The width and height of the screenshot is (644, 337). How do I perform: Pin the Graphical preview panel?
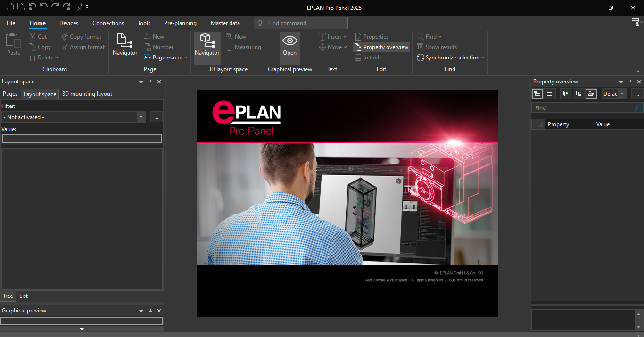(150, 311)
